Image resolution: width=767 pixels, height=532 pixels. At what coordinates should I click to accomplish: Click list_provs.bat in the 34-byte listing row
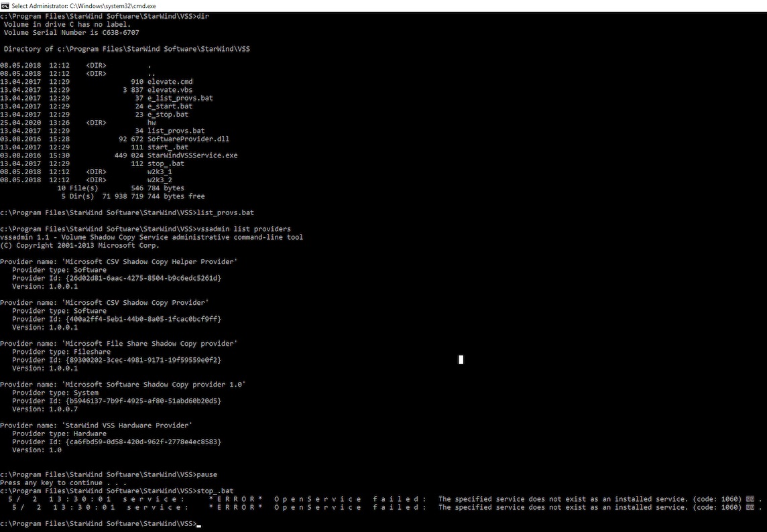[x=176, y=131]
